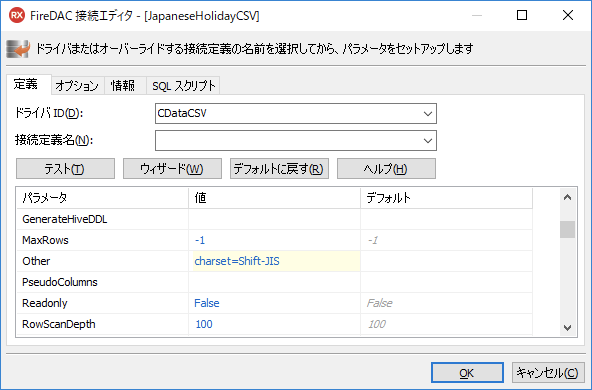Click the parameter list scrollbar thumb

pos(567,230)
